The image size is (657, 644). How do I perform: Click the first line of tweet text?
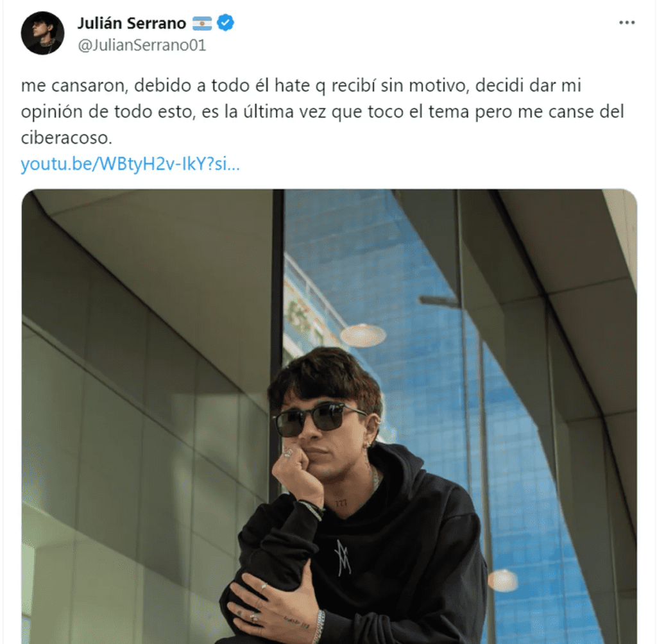301,85
